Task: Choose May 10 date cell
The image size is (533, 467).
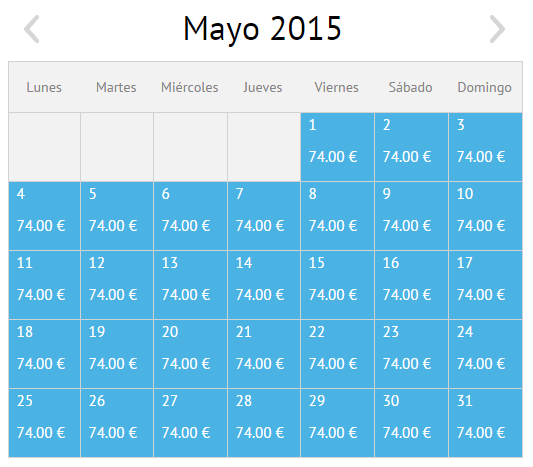Action: point(486,216)
